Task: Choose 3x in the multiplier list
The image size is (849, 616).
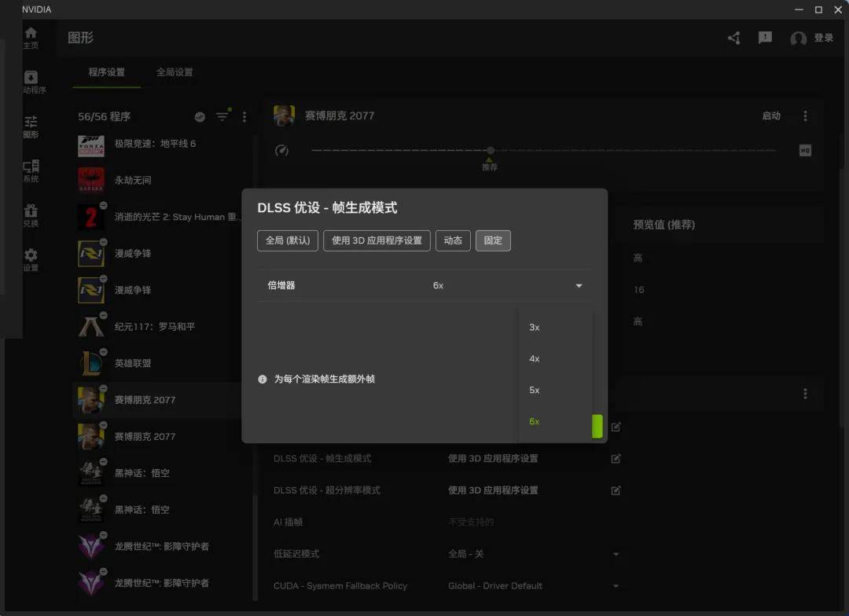Action: pyautogui.click(x=556, y=328)
